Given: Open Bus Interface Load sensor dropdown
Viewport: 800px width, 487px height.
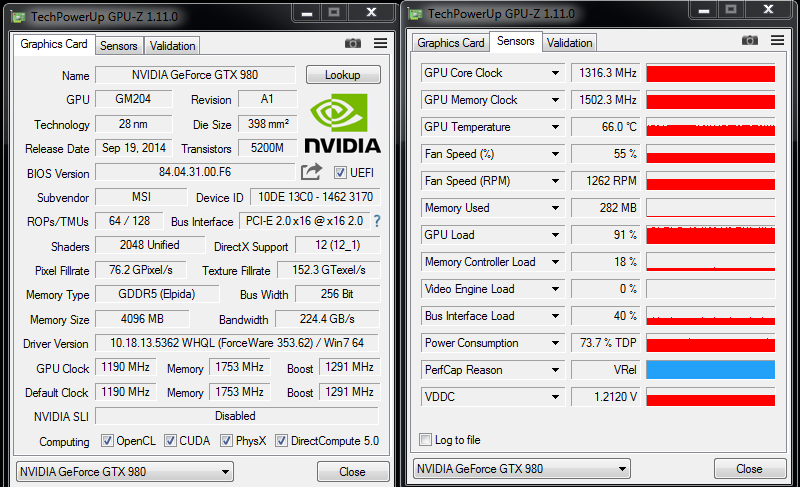Looking at the screenshot, I should [555, 316].
